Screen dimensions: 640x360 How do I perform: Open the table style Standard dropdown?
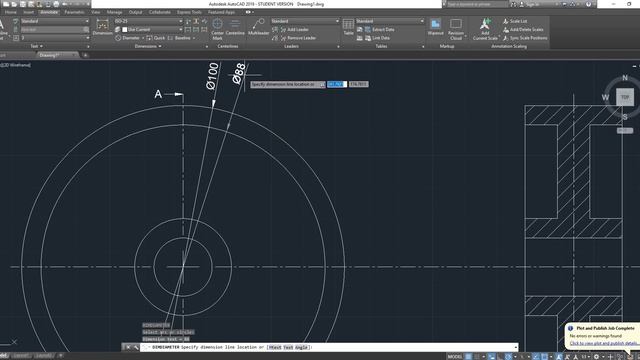point(390,21)
